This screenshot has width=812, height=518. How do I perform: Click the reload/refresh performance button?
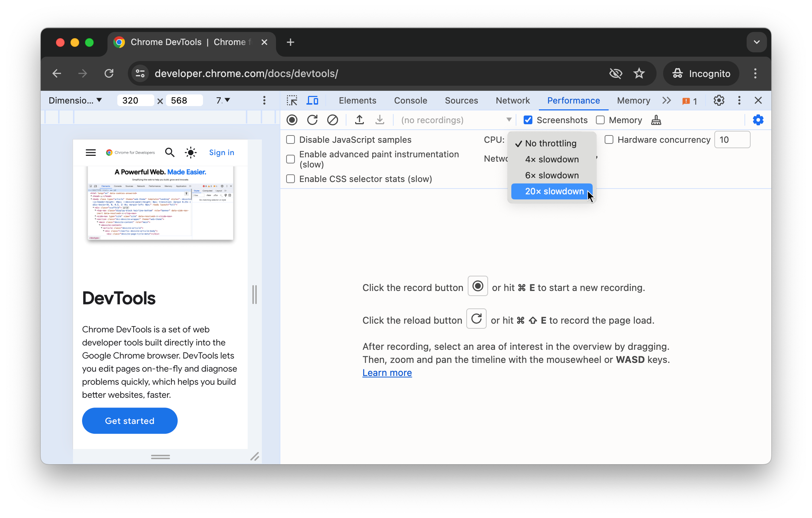tap(312, 120)
